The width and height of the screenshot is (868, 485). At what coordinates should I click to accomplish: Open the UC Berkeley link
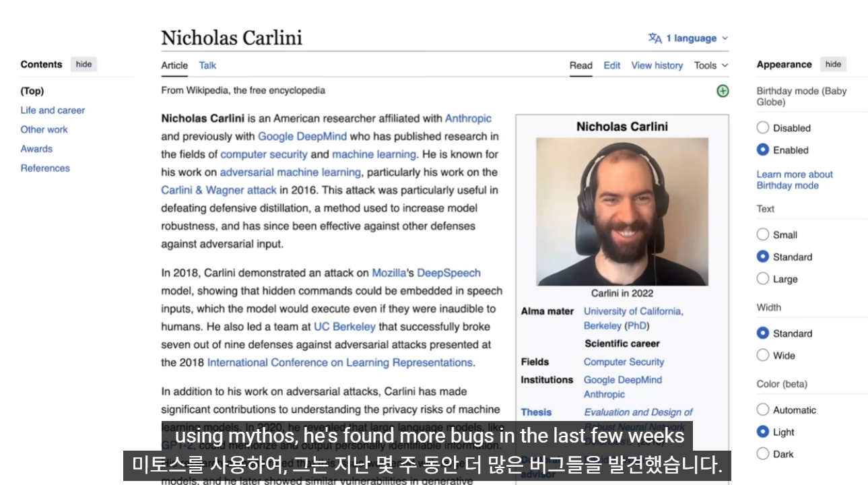coord(345,327)
